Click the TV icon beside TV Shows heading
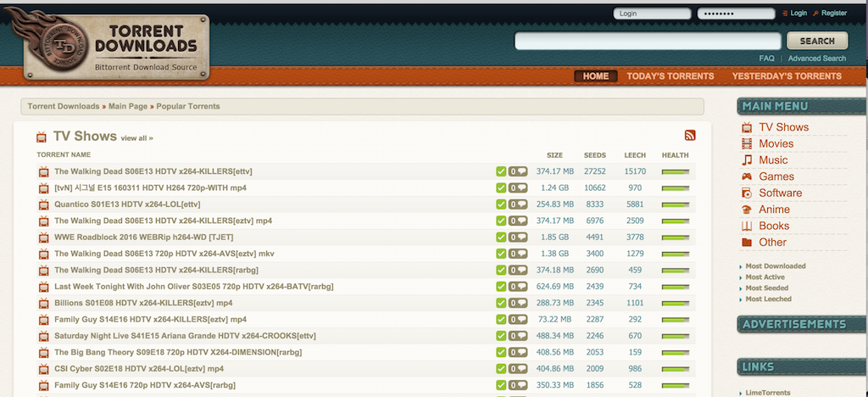This screenshot has height=397, width=868. [x=42, y=137]
